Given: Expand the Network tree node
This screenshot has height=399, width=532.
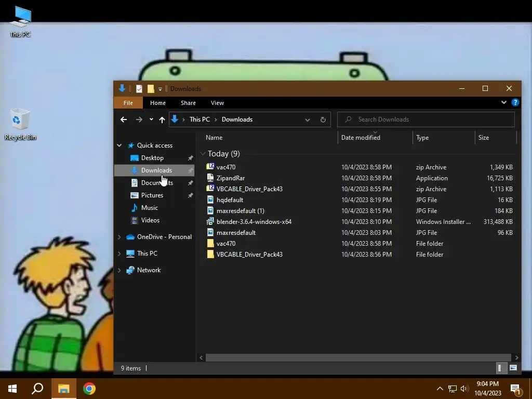Looking at the screenshot, I should pos(119,270).
